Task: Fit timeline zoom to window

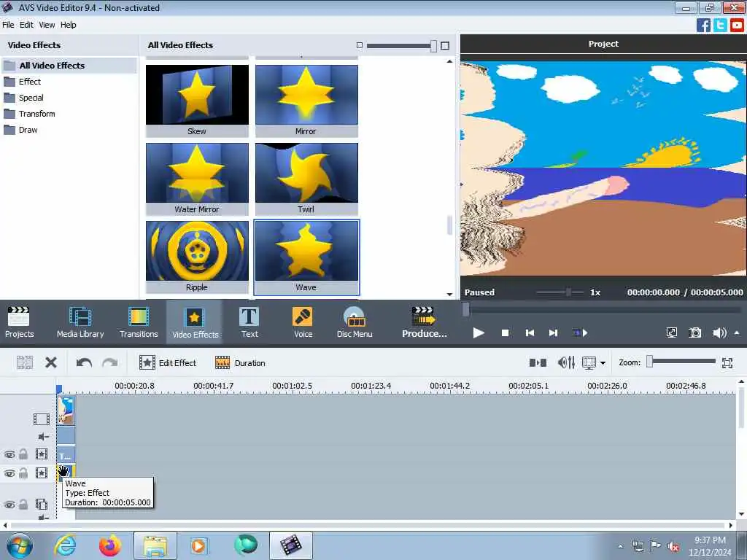Action: coord(727,363)
